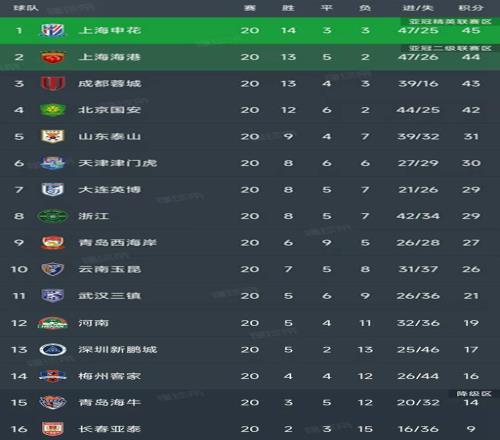Open the Chengdu Rongcheng club badge

[x=52, y=83]
